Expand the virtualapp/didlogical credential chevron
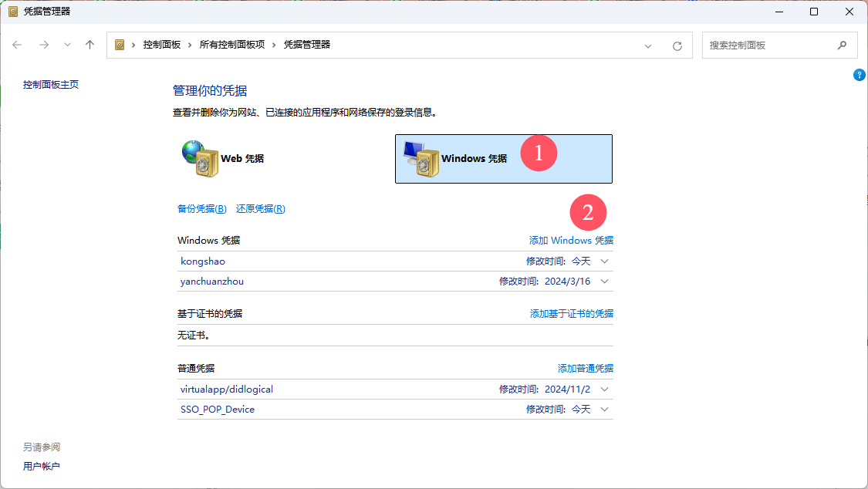The height and width of the screenshot is (489, 868). click(x=604, y=390)
